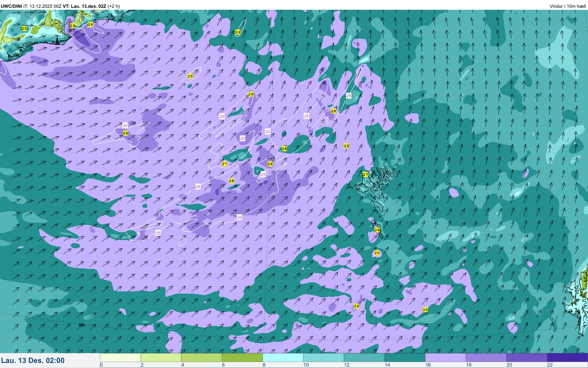Click the 16–18 m/s lavender legend swatch
588x368 pixels.
click(x=446, y=357)
